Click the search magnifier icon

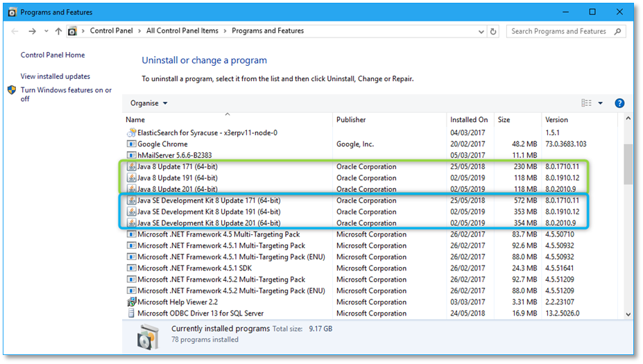617,31
